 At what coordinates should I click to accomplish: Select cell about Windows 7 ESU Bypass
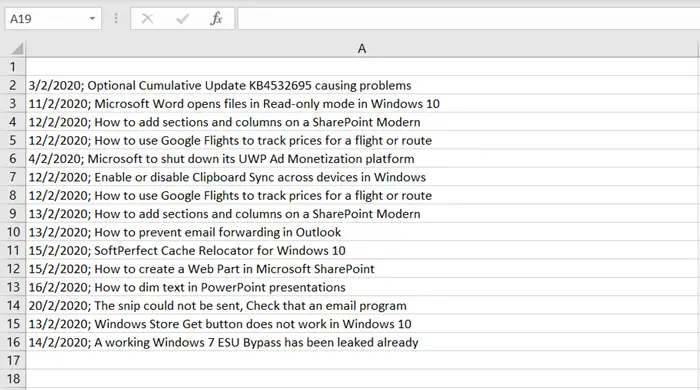click(362, 342)
